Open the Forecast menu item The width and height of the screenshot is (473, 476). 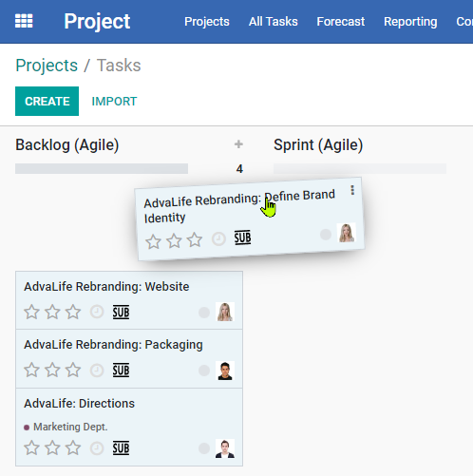tap(341, 22)
